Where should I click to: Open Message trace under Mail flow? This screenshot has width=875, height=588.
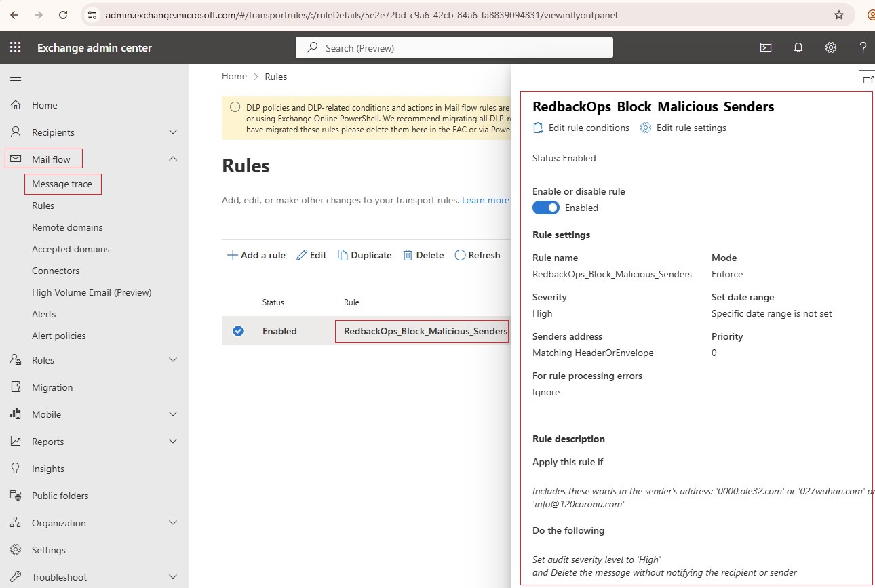click(x=62, y=184)
